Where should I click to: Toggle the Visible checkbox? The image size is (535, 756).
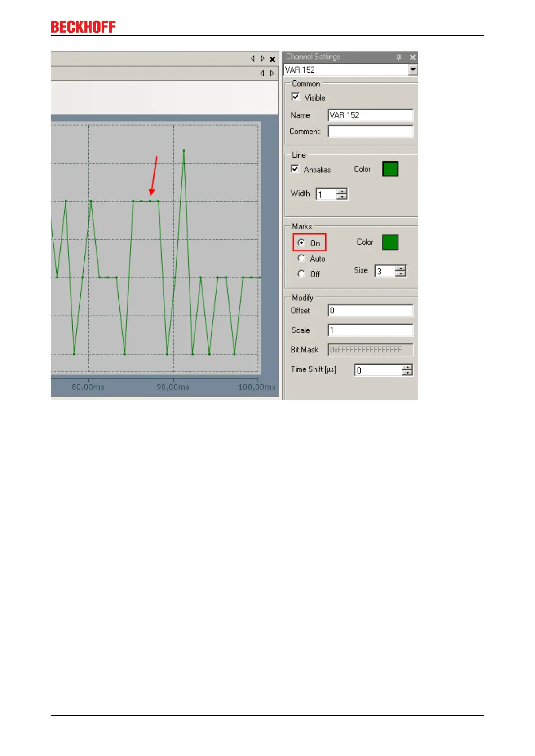pyautogui.click(x=296, y=97)
